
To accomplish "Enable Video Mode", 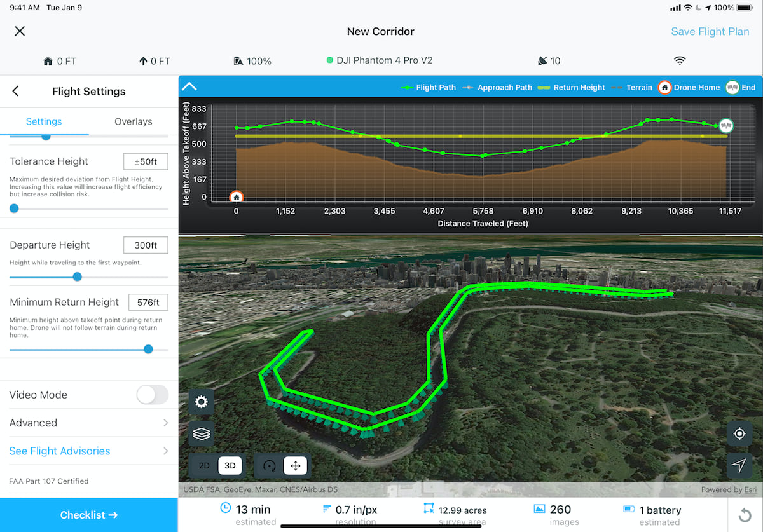I will pyautogui.click(x=152, y=395).
